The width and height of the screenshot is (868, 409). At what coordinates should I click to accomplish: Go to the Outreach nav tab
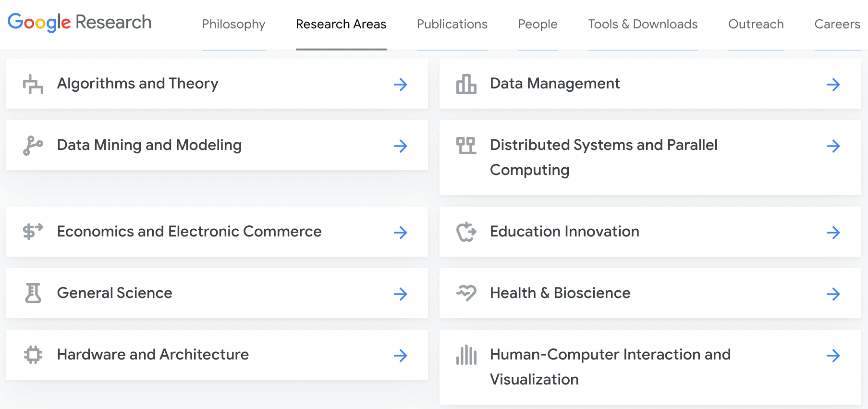(x=756, y=24)
